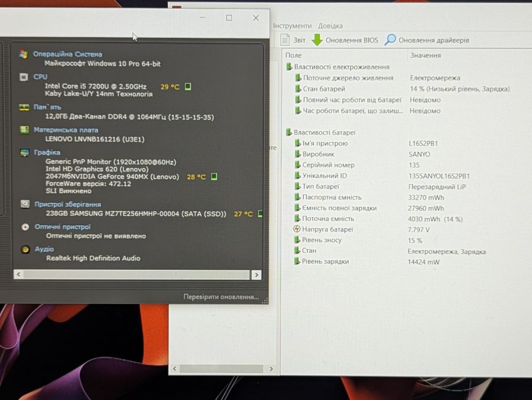Click Перевірити оновлення link in Speccy
This screenshot has height=400, width=532.
[221, 297]
